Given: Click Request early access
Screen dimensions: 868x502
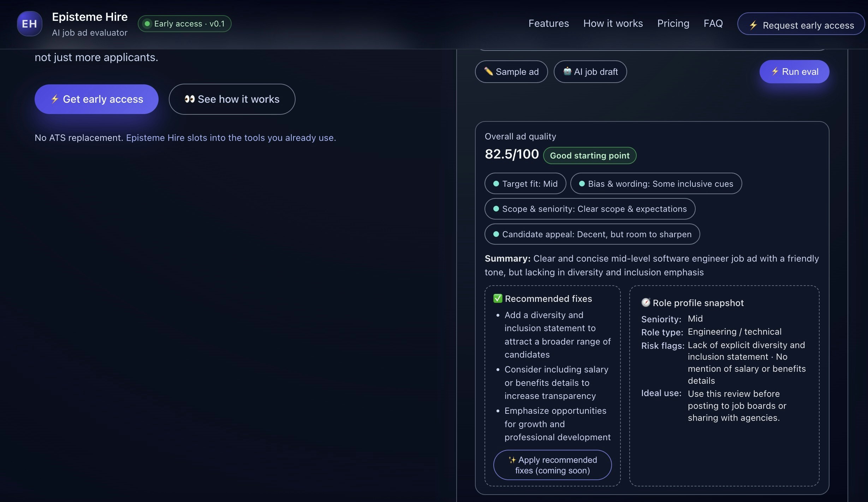Looking at the screenshot, I should coord(801,24).
